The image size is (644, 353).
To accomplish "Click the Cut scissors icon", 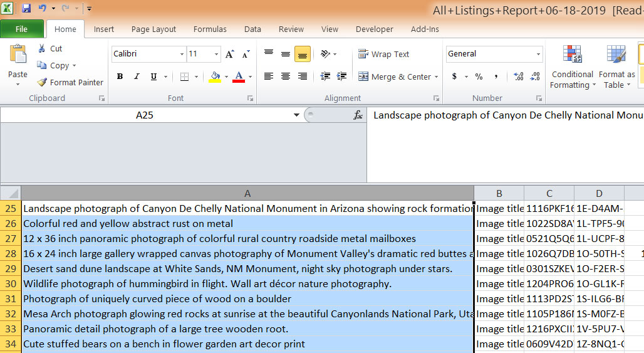I will click(x=42, y=48).
